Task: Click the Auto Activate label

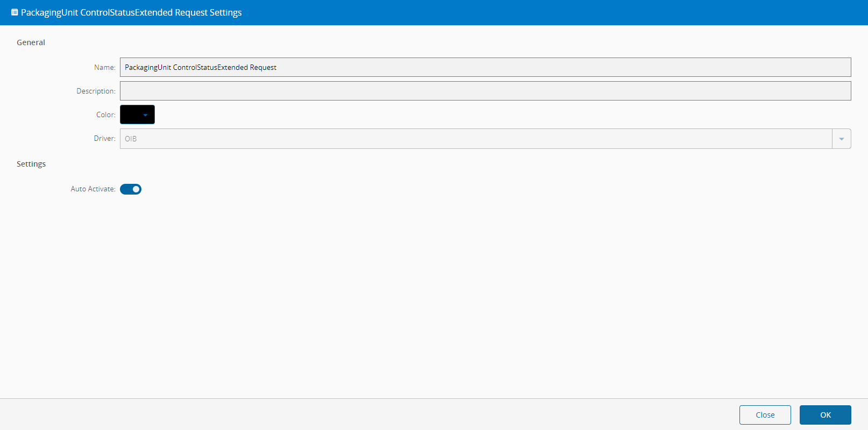Action: click(x=93, y=189)
